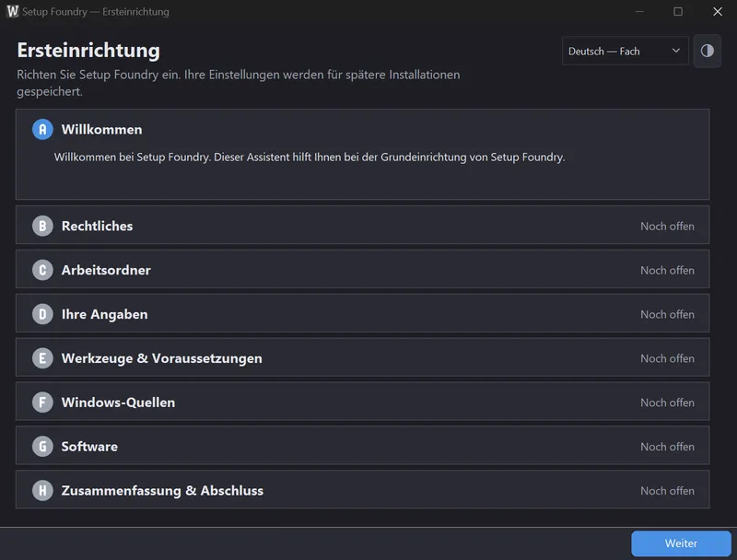
Task: Click the Ersteinrichtung page heading
Action: tap(88, 51)
